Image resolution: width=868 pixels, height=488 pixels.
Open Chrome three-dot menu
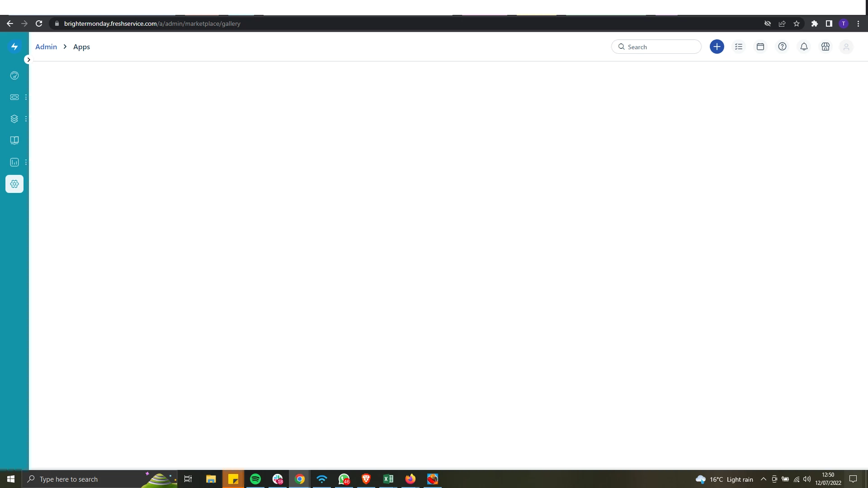(858, 23)
